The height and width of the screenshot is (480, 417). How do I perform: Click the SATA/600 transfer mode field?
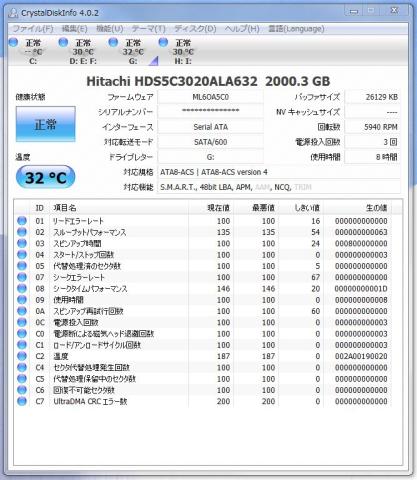(x=210, y=142)
